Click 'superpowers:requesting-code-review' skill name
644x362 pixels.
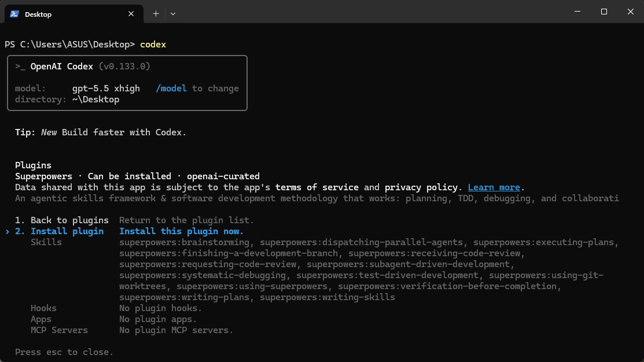pyautogui.click(x=207, y=264)
